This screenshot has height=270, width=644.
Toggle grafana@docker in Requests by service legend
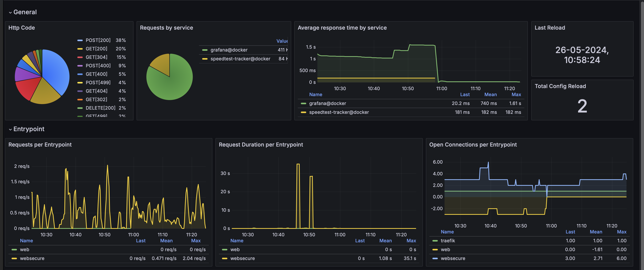(229, 50)
